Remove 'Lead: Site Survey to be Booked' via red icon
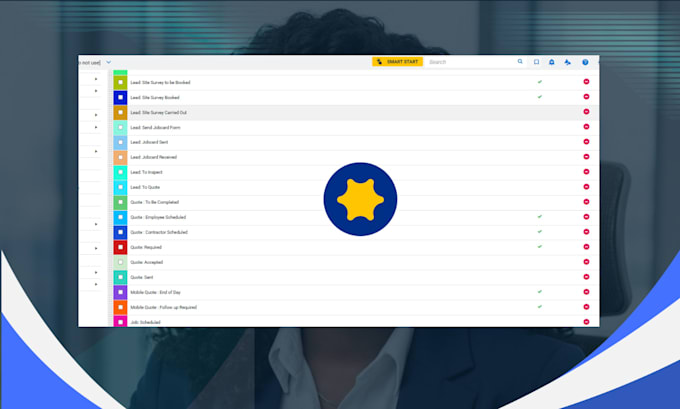 click(x=586, y=82)
